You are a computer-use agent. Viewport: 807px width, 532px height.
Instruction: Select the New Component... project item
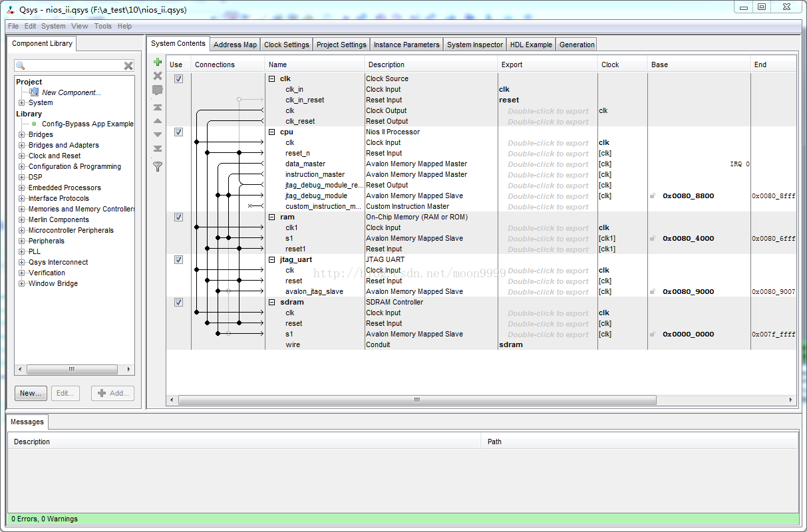pos(71,92)
